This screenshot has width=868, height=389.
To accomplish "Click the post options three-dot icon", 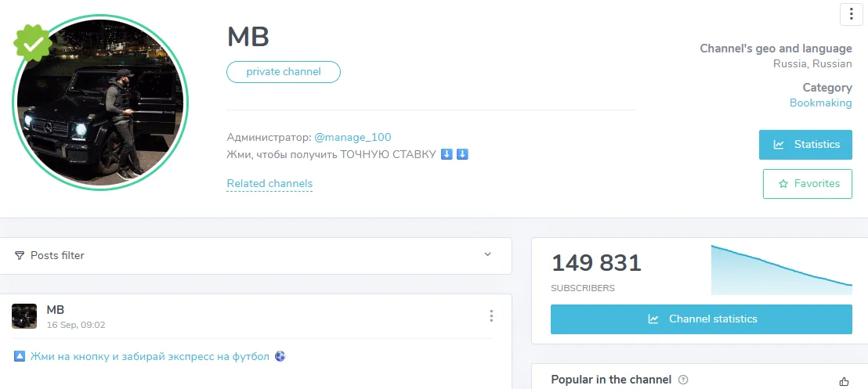I will [x=491, y=316].
